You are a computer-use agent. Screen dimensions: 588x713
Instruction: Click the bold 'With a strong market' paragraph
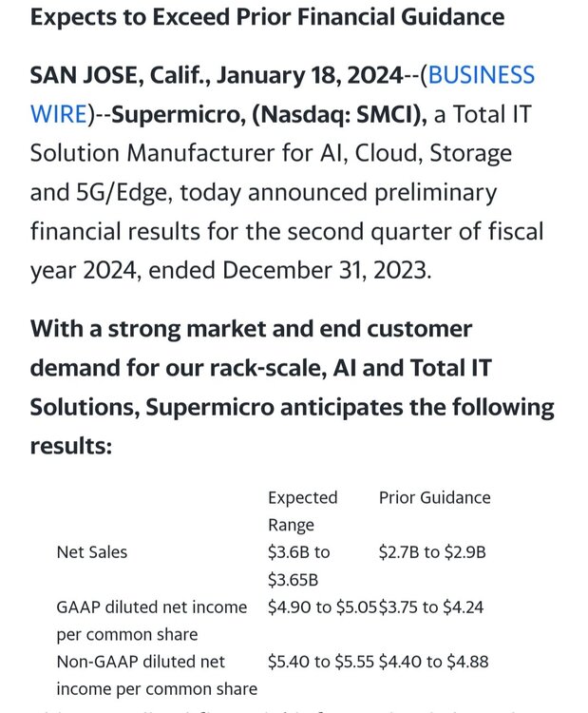coord(251,329)
